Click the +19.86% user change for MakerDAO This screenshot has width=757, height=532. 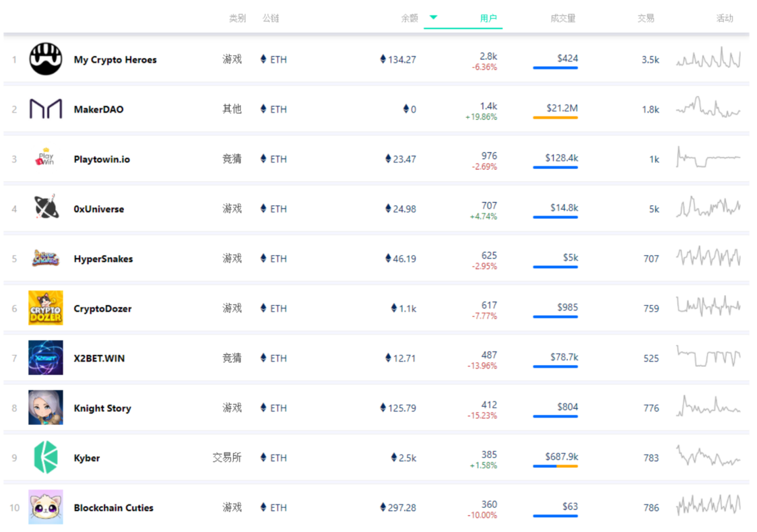pyautogui.click(x=481, y=117)
